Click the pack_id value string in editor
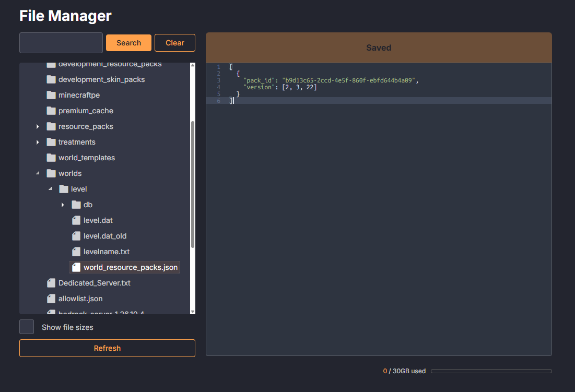Image resolution: width=575 pixels, height=392 pixels. (x=348, y=80)
